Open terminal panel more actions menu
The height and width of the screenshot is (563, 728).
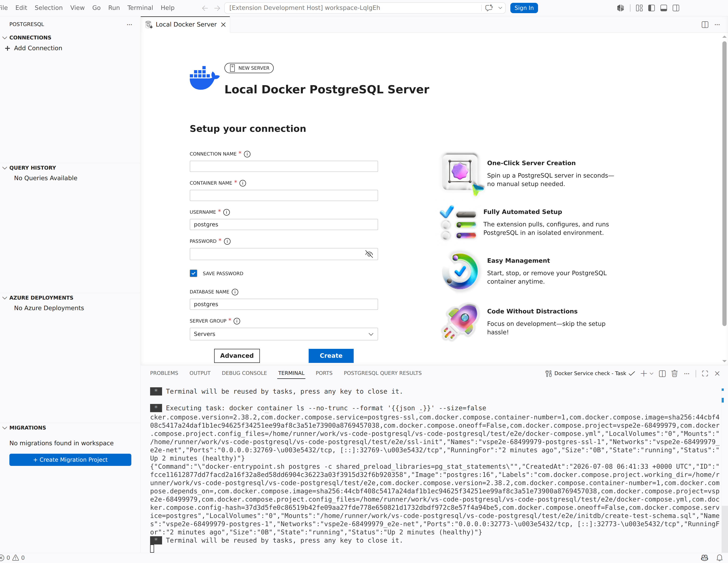[687, 374]
